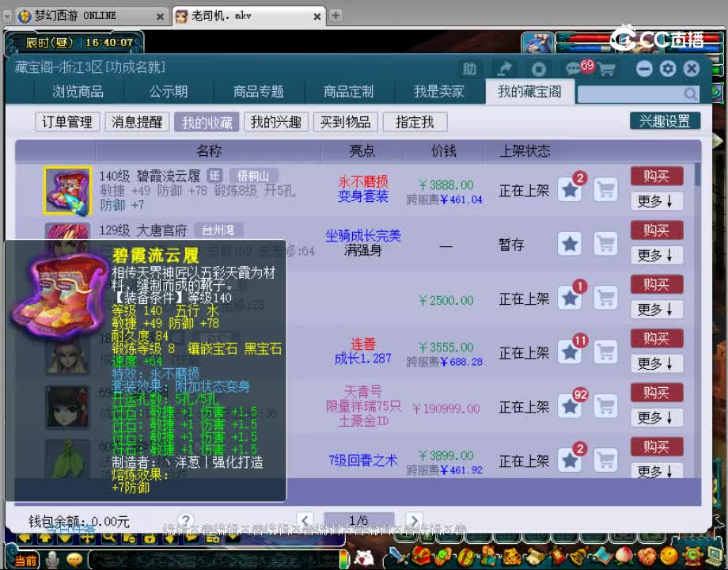Add 140级 碧霞流云履 to cart
This screenshot has height=570, width=728.
605,189
